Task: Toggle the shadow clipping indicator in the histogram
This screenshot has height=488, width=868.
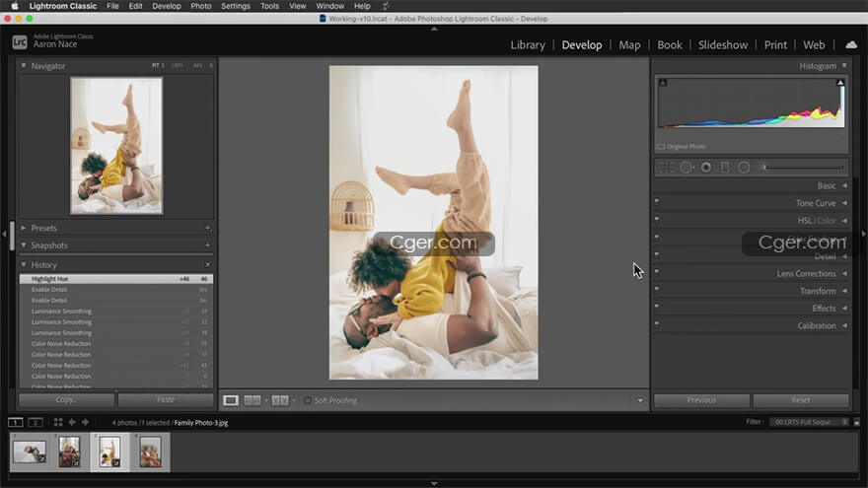Action: [663, 83]
